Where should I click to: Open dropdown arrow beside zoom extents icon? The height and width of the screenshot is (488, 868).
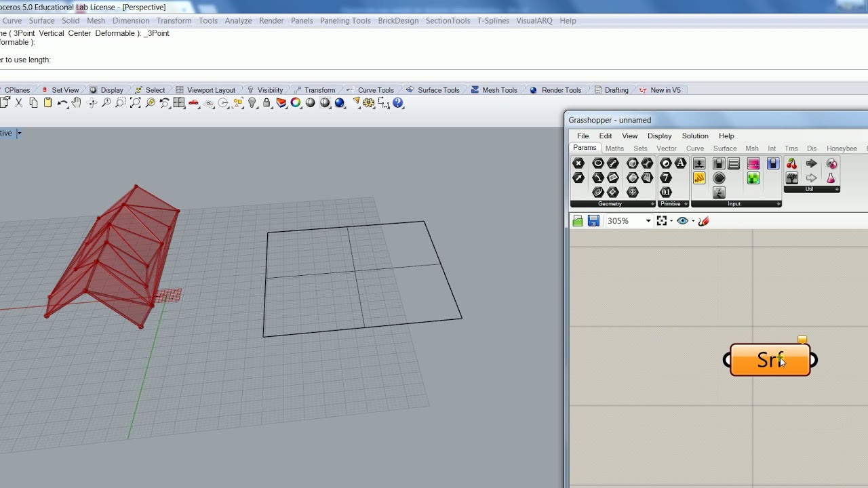671,221
